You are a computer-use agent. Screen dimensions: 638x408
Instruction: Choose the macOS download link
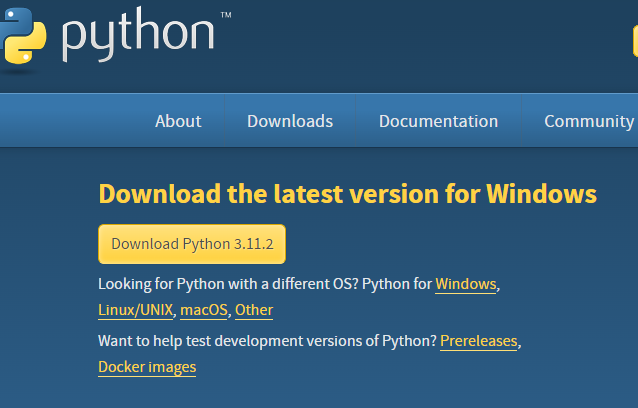click(204, 310)
